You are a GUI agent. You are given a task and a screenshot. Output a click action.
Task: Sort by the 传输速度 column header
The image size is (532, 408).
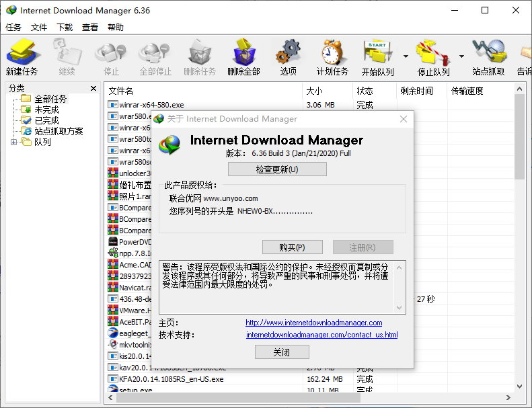coord(481,91)
